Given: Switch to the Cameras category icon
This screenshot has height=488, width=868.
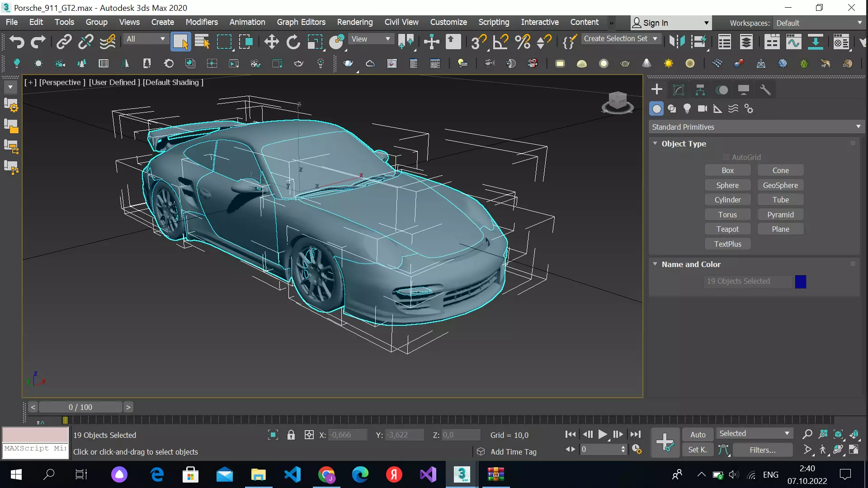Looking at the screenshot, I should click(x=702, y=108).
